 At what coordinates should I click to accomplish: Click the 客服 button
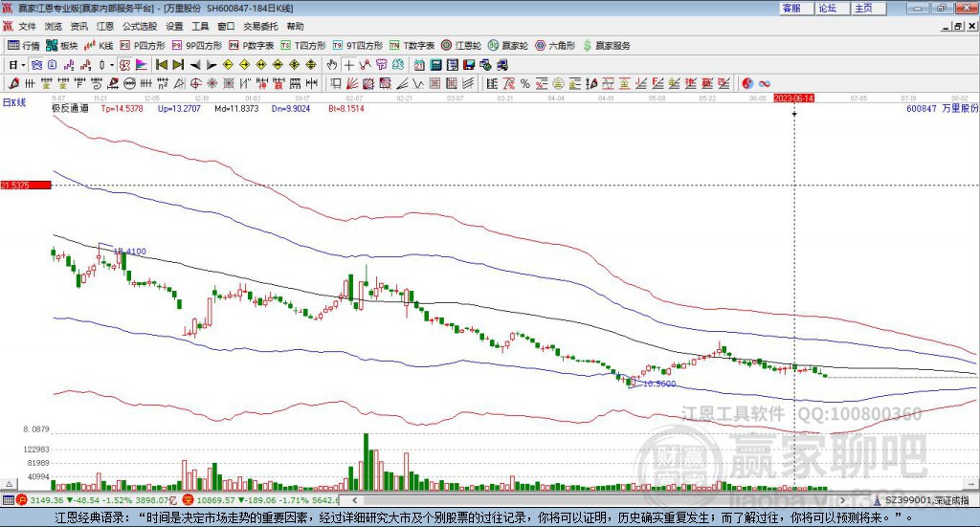pos(795,8)
